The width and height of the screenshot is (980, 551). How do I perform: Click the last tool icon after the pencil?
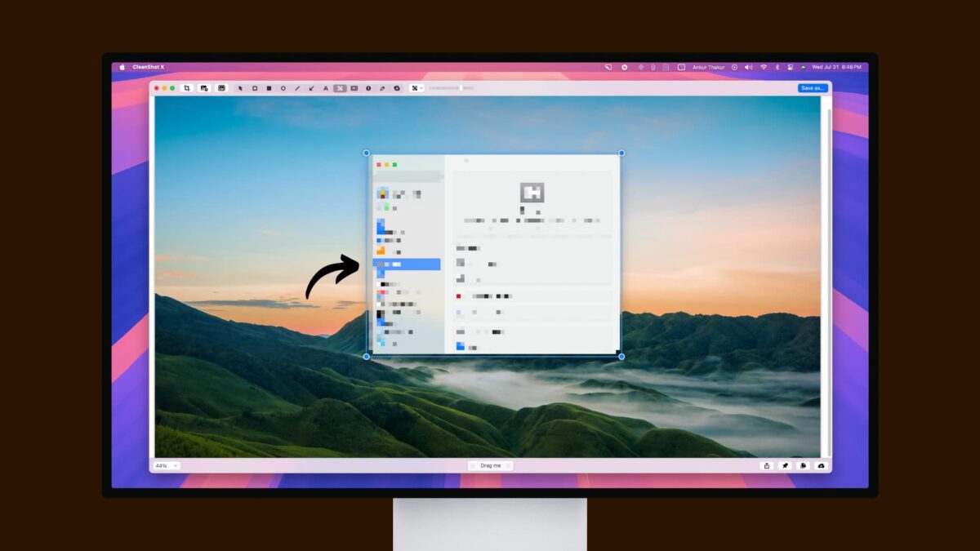[397, 88]
